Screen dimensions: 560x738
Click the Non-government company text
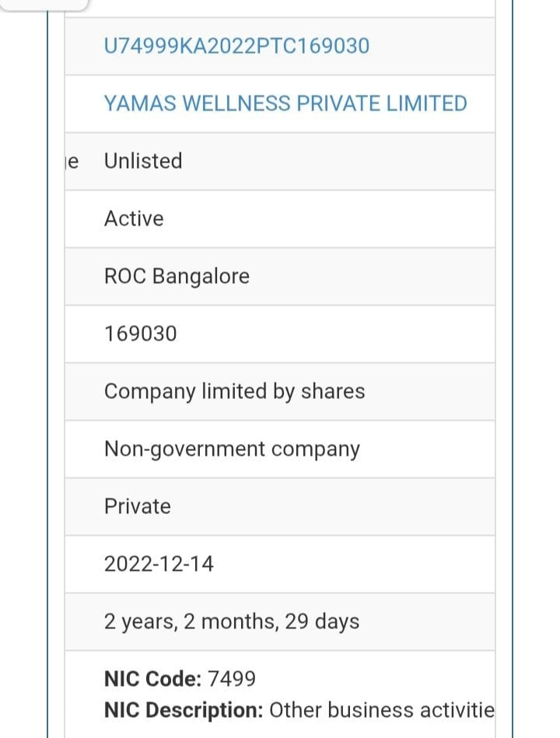(232, 449)
